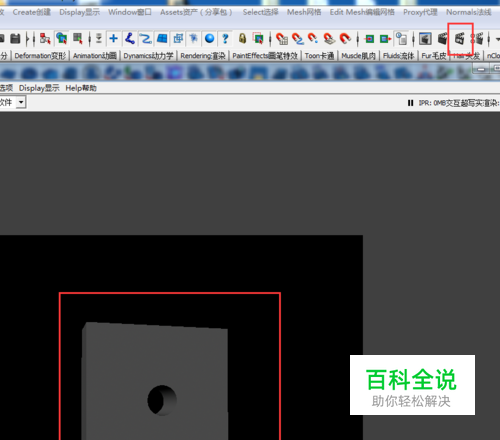This screenshot has height=440, width=500.
Task: Toggle surfaces selection mask icon
Action: pos(162,39)
